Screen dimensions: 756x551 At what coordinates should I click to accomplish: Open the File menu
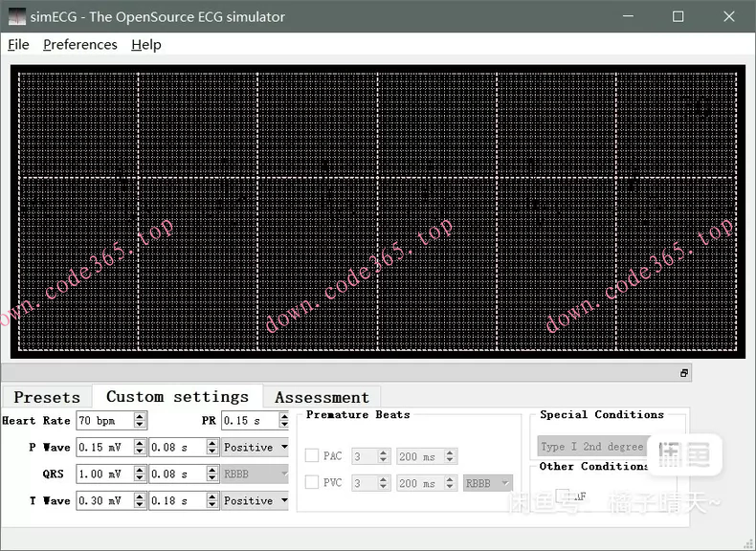coord(18,45)
